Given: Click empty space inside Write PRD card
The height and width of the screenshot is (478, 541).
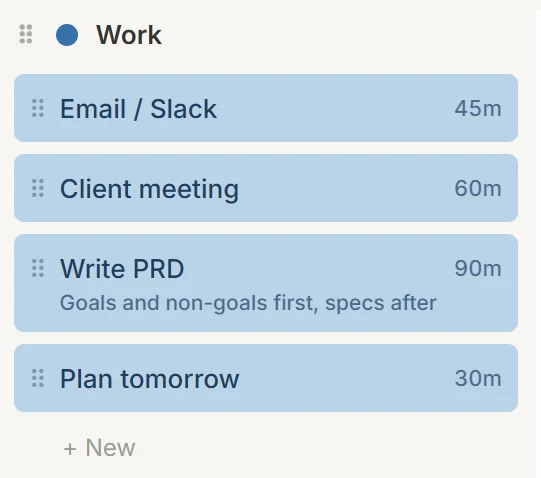Looking at the screenshot, I should pos(317,269).
